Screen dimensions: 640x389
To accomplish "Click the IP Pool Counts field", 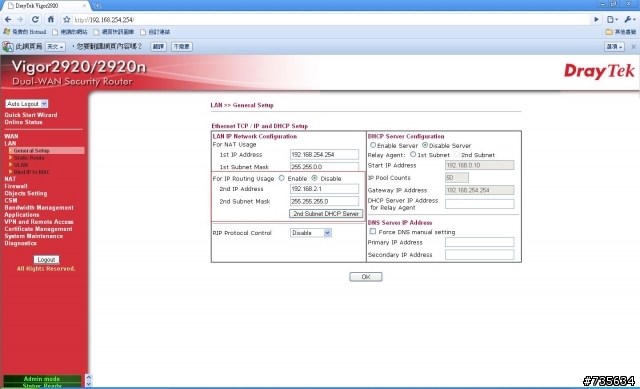I will click(x=457, y=178).
